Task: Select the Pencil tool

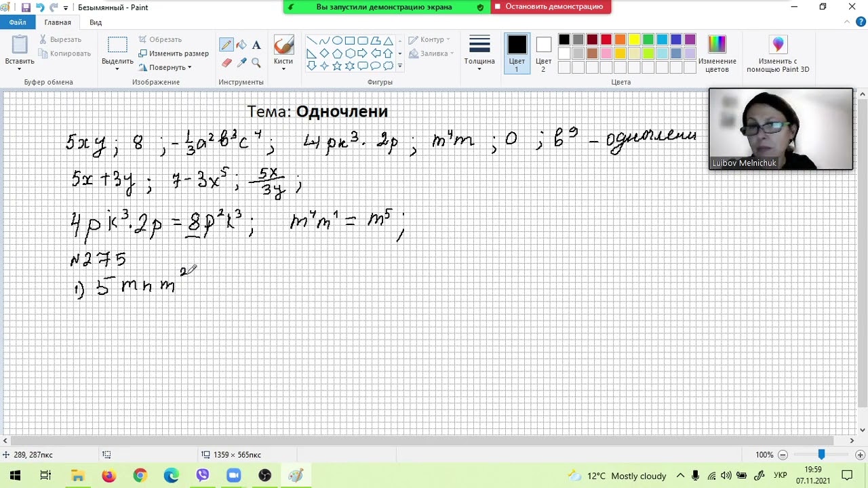Action: click(x=226, y=45)
